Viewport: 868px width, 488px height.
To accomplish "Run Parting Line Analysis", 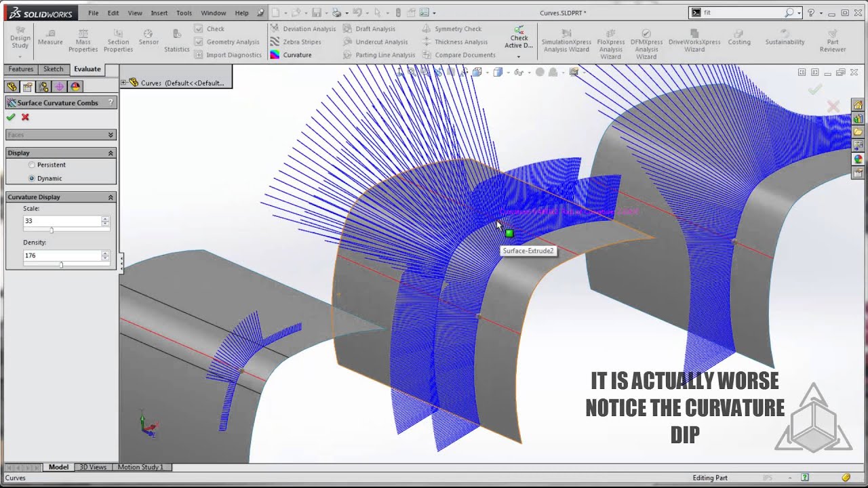I will (x=378, y=55).
